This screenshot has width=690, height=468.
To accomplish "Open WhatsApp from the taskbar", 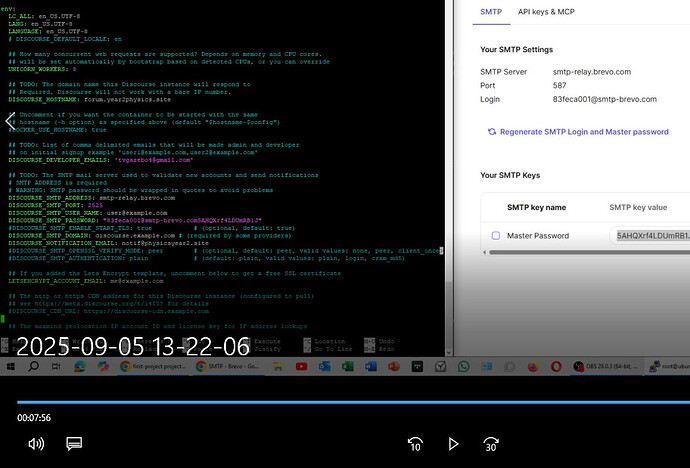I will point(463,366).
